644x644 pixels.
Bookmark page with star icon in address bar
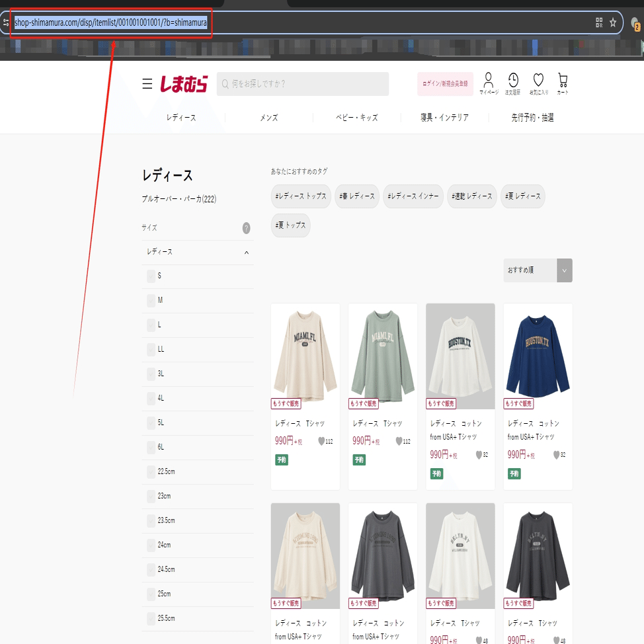(613, 22)
